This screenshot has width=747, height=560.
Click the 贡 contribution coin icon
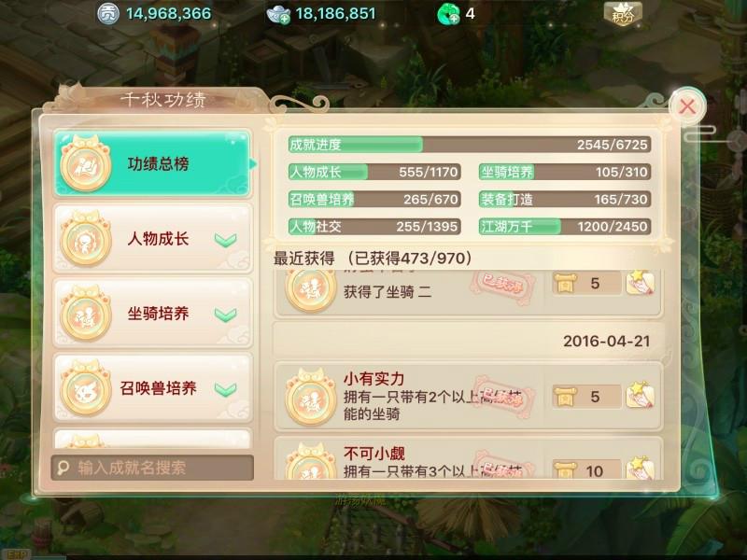click(107, 14)
